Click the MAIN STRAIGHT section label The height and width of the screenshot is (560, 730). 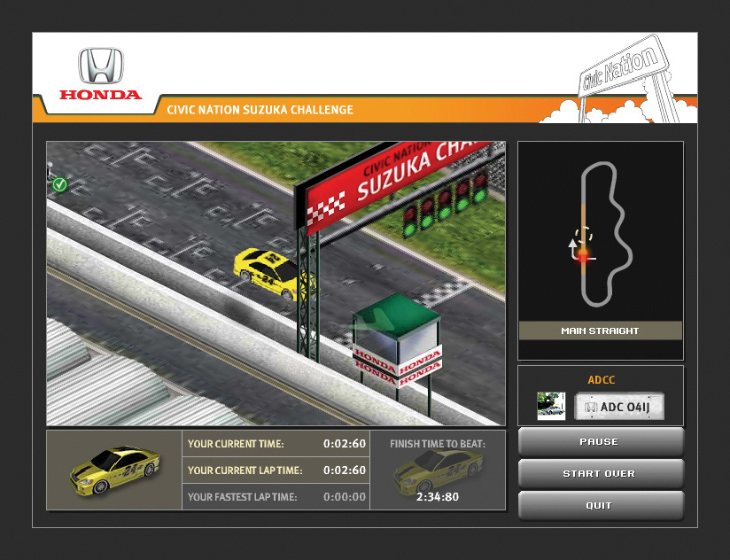pyautogui.click(x=600, y=331)
